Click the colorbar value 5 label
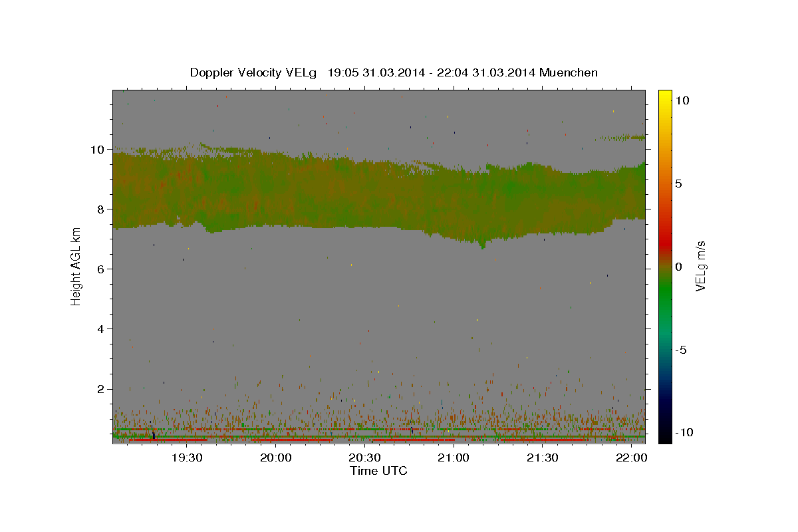 pos(679,184)
